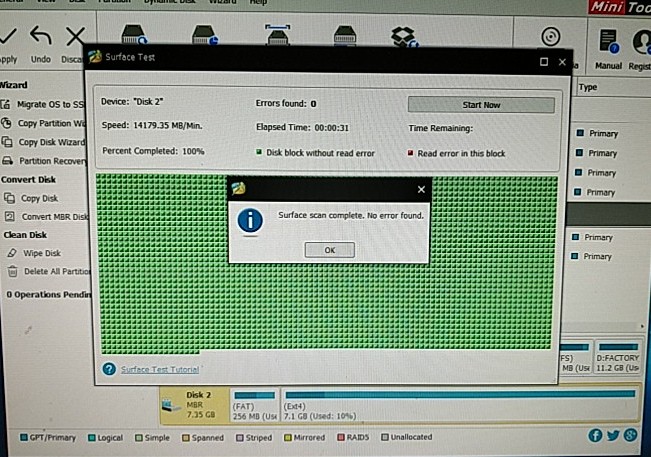Select Wipe Disk under Clean Disk
Screen dimensions: 651x457
pyautogui.click(x=40, y=253)
